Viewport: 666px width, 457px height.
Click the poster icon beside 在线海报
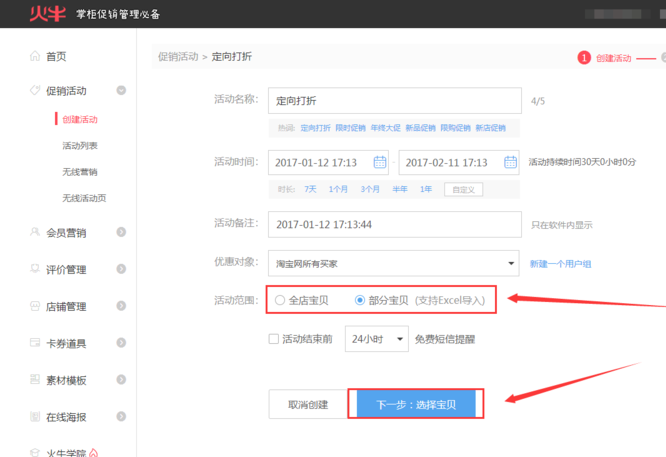[35, 416]
